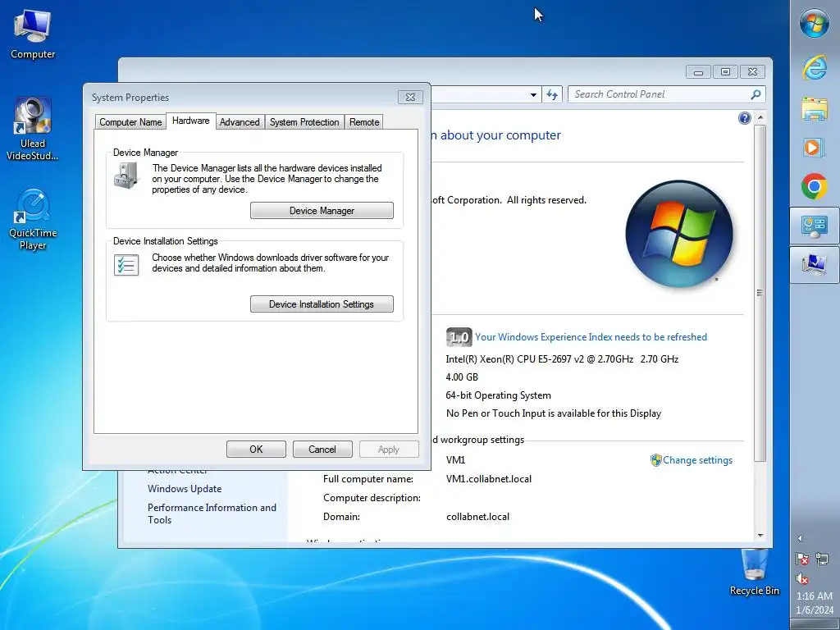The image size is (840, 630).
Task: Open the Windows Start orb
Action: tap(815, 24)
